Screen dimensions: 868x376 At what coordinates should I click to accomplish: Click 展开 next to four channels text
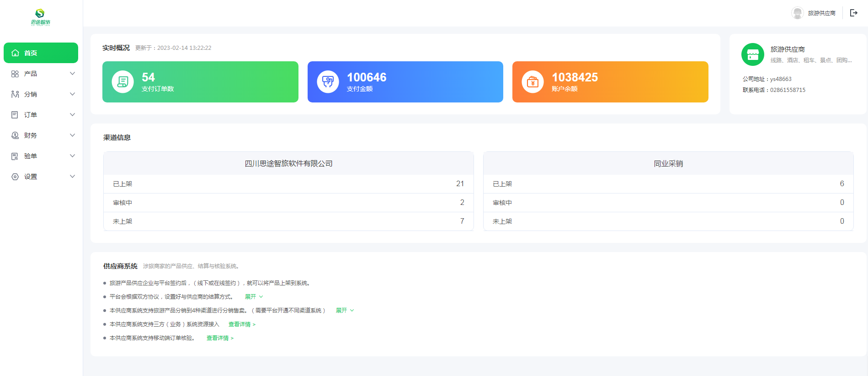(344, 311)
